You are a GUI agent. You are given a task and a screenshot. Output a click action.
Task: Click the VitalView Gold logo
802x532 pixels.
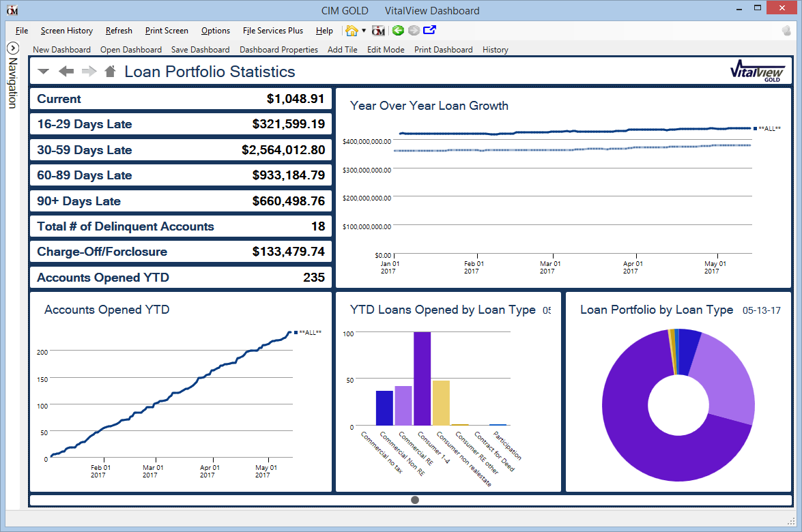[757, 71]
